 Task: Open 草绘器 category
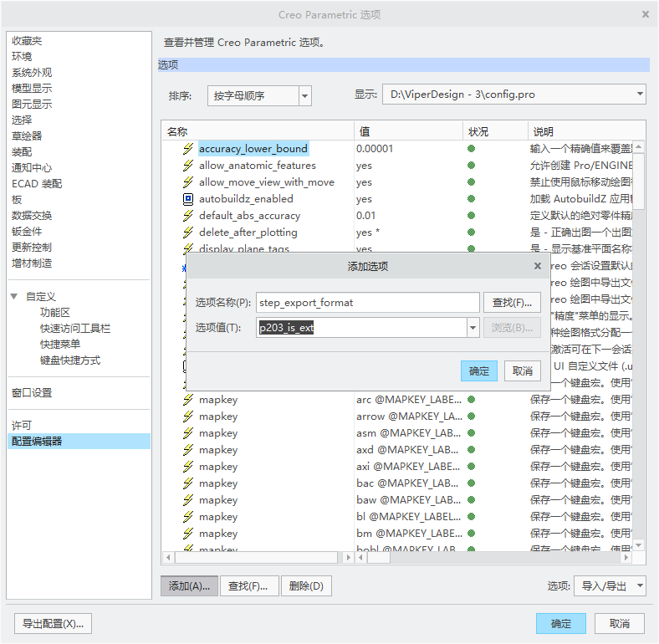27,135
